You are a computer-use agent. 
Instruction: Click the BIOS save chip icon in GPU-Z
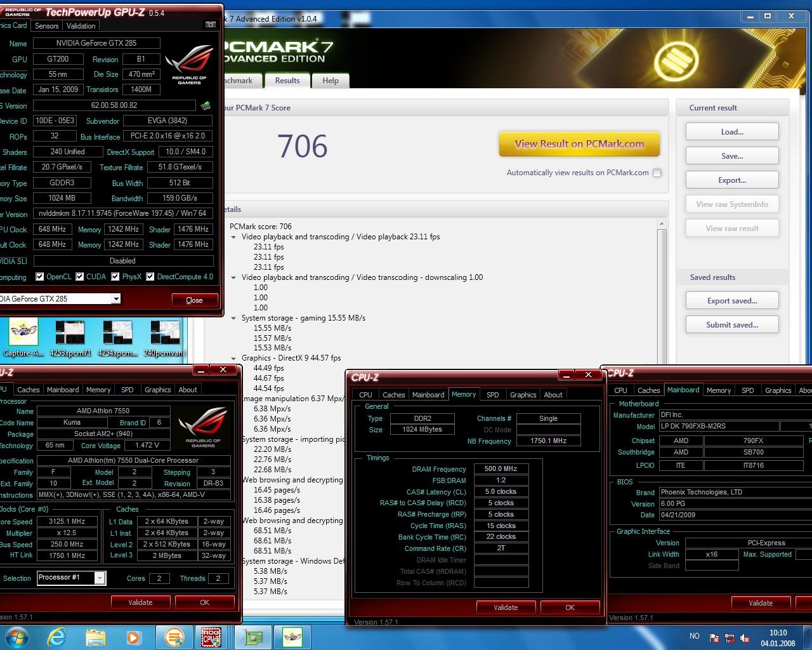(206, 105)
